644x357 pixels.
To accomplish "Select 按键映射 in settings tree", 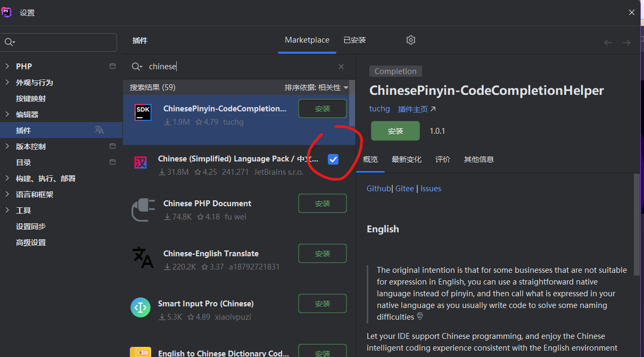I will click(31, 99).
